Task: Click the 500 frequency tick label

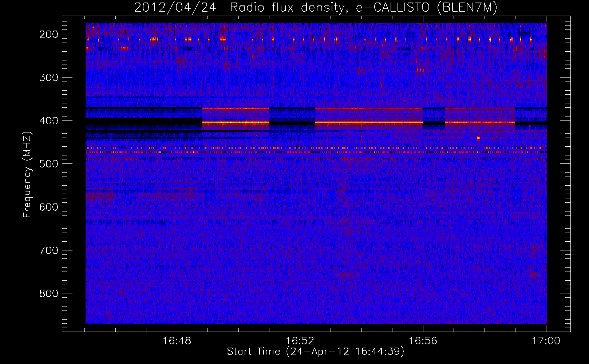Action: click(49, 164)
